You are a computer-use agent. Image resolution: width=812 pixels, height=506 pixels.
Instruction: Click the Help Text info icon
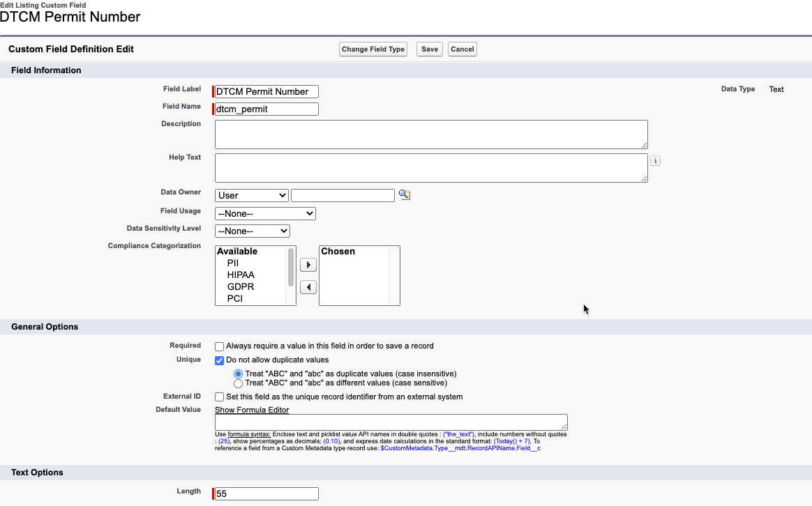coord(654,160)
